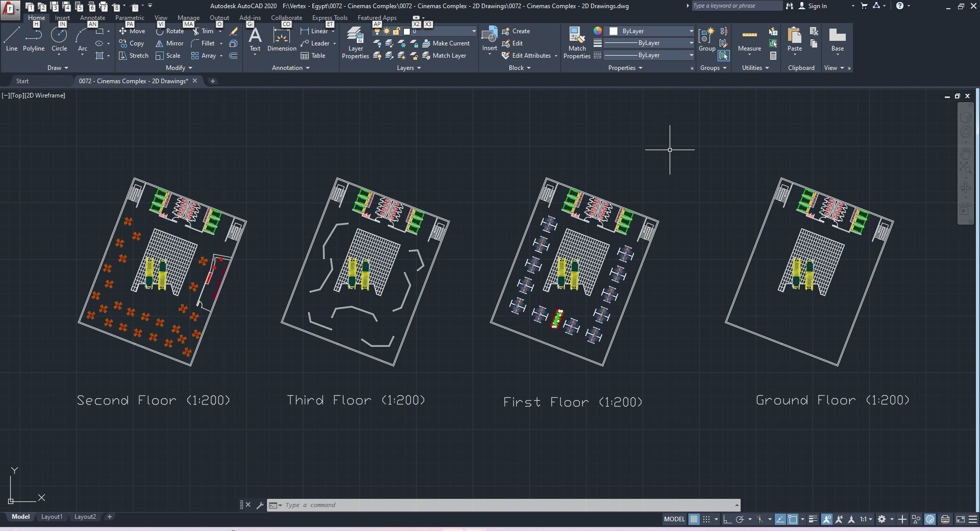Toggle hardware acceleration in status bar
980x531 pixels.
point(930,519)
